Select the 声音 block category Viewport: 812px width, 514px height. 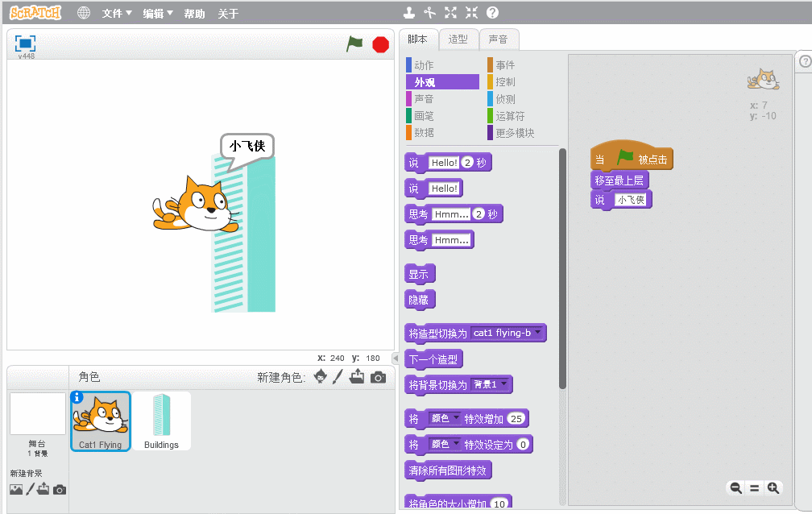pos(442,98)
